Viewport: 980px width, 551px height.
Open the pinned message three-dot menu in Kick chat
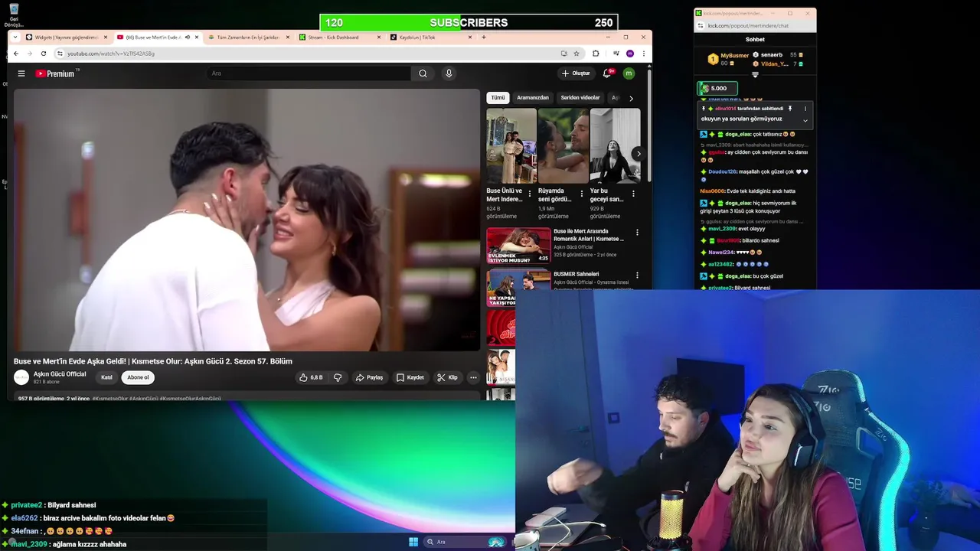pos(805,109)
